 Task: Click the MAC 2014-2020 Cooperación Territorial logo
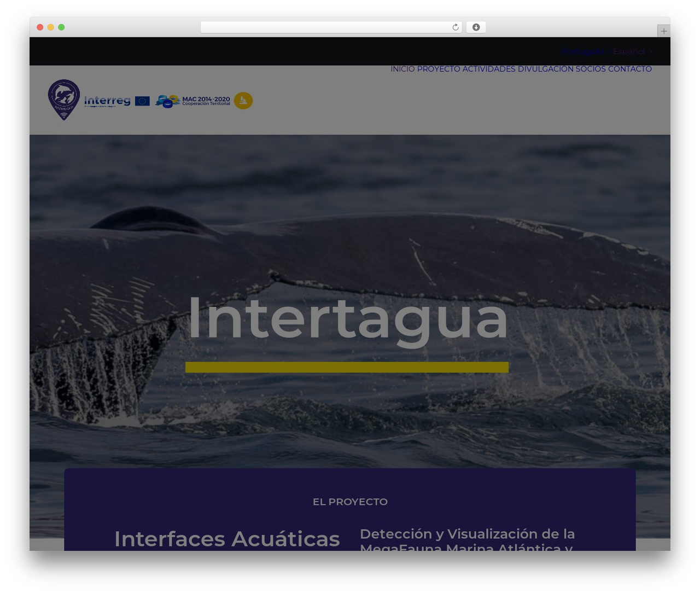click(192, 101)
